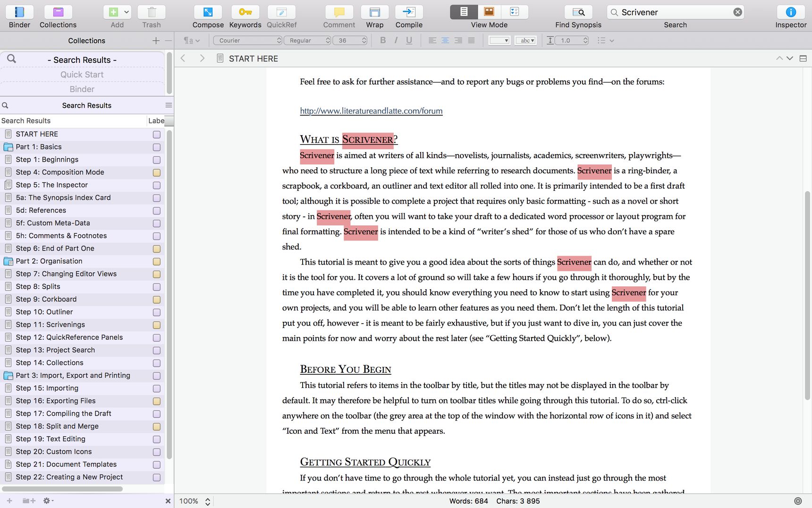Image resolution: width=812 pixels, height=508 pixels.
Task: Open the gear actions menu
Action: click(x=48, y=500)
